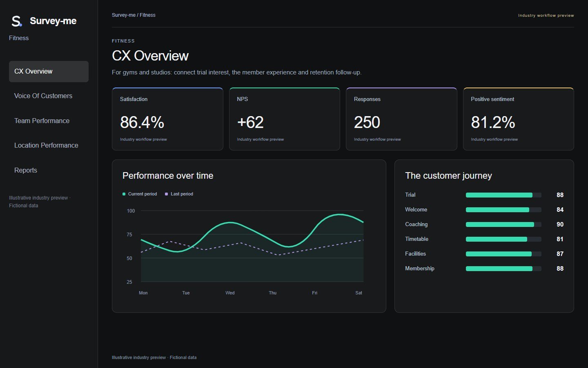Click the Welcome progress bar
The width and height of the screenshot is (588, 368).
click(x=503, y=210)
